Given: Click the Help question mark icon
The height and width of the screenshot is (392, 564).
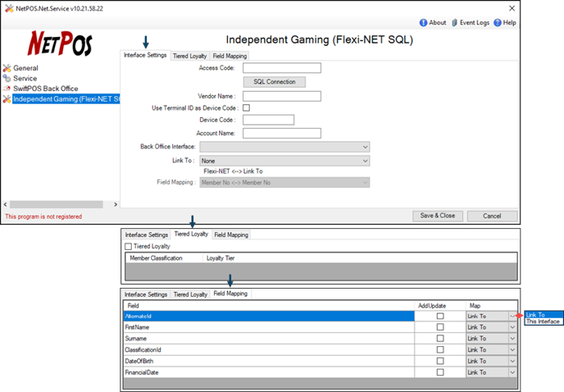Looking at the screenshot, I should [x=498, y=23].
